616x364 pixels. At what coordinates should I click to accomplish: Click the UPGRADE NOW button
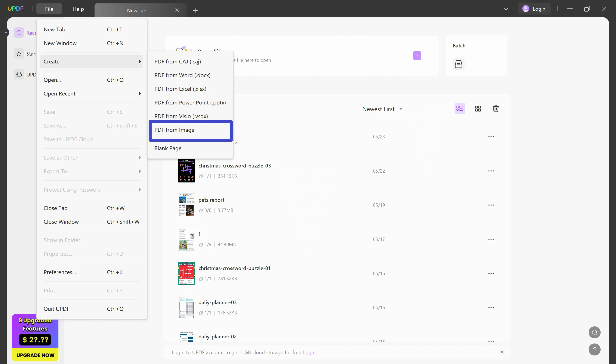click(x=35, y=355)
